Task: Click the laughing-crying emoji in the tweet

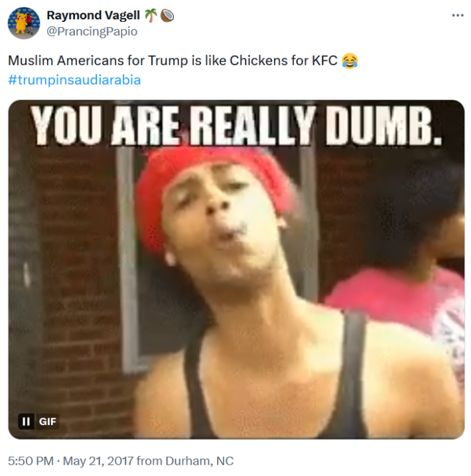Action: (350, 60)
